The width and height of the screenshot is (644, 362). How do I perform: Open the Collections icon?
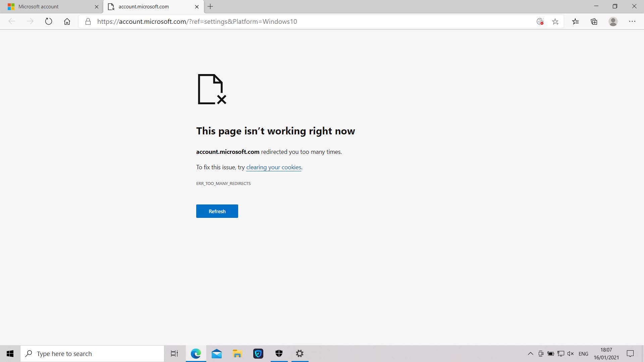coord(594,21)
